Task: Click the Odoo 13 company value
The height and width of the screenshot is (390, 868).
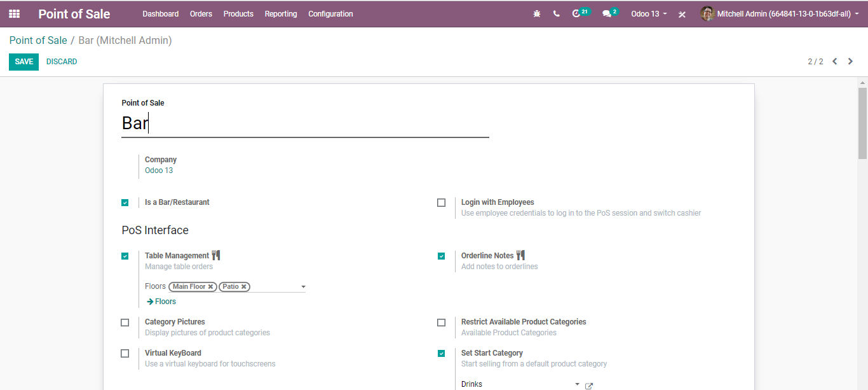Action: (x=159, y=171)
